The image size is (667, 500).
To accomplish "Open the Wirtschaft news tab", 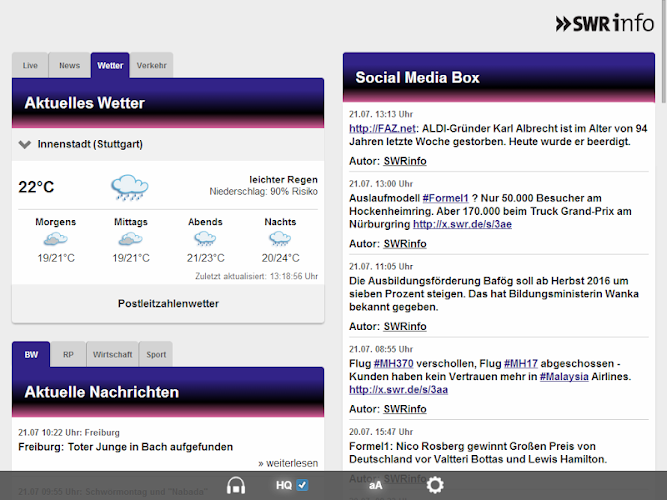I will coord(112,354).
